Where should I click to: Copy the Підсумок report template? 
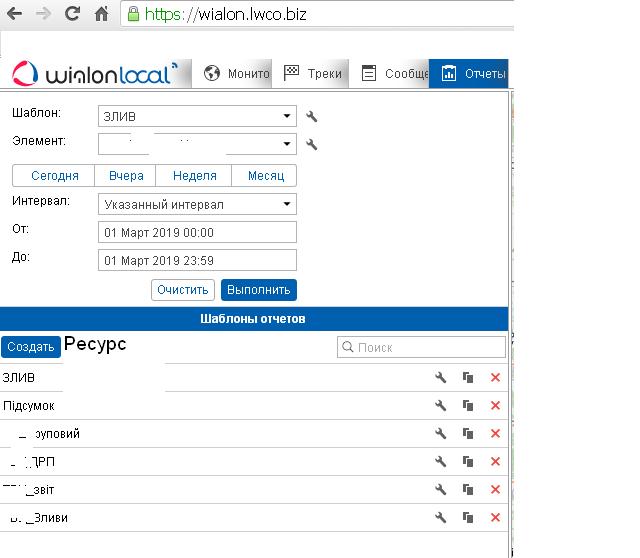click(x=467, y=406)
